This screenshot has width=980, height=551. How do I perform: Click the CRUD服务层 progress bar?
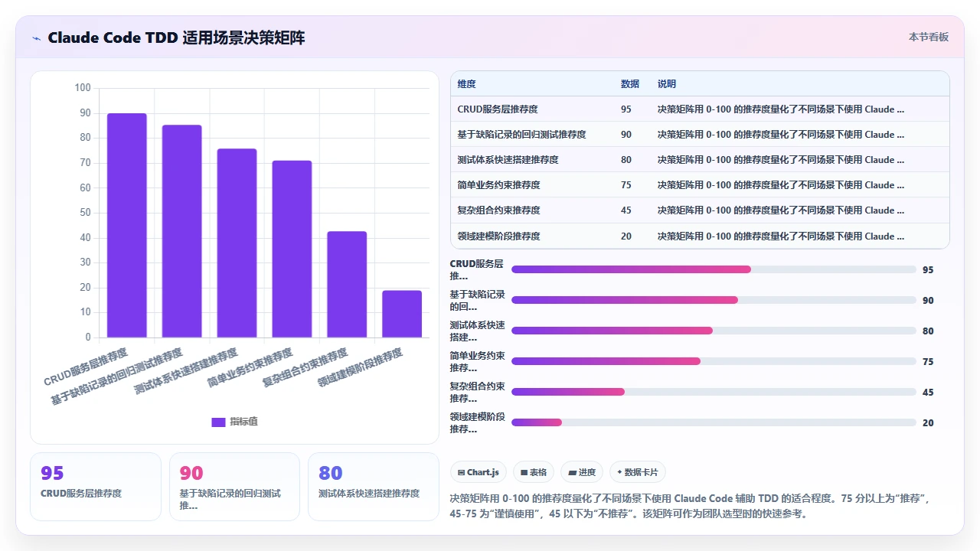pos(714,269)
